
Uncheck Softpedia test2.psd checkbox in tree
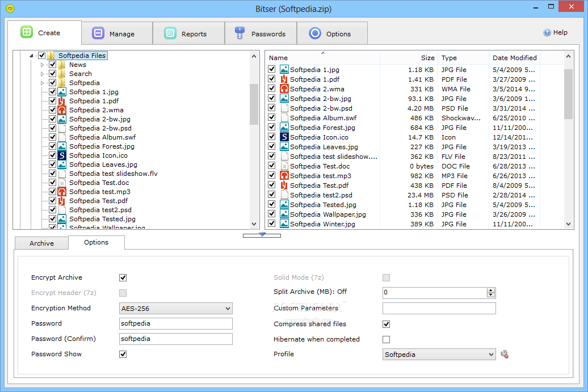pyautogui.click(x=52, y=209)
